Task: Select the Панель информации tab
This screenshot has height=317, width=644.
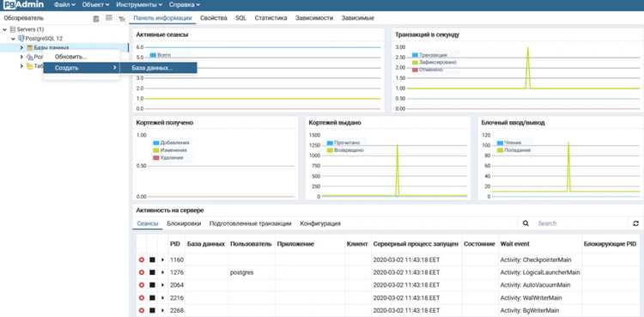Action: click(x=162, y=18)
